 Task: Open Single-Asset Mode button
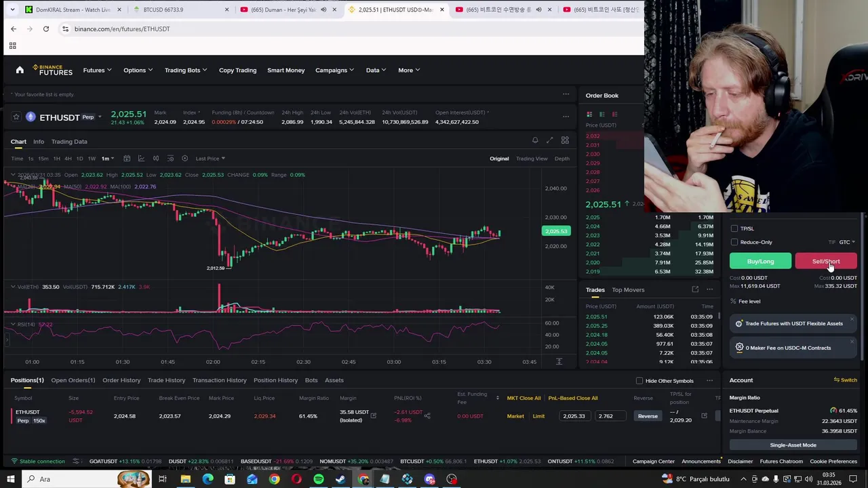[x=793, y=445]
